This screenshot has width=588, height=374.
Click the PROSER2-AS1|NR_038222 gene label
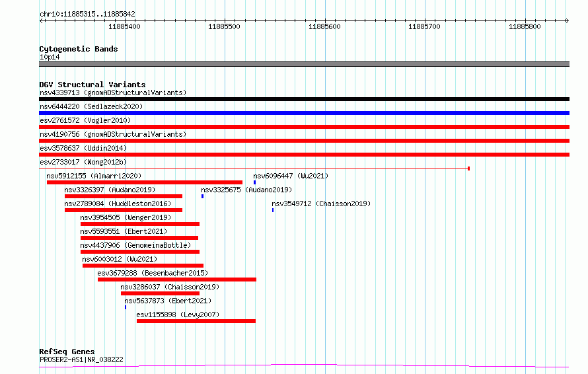(x=81, y=359)
